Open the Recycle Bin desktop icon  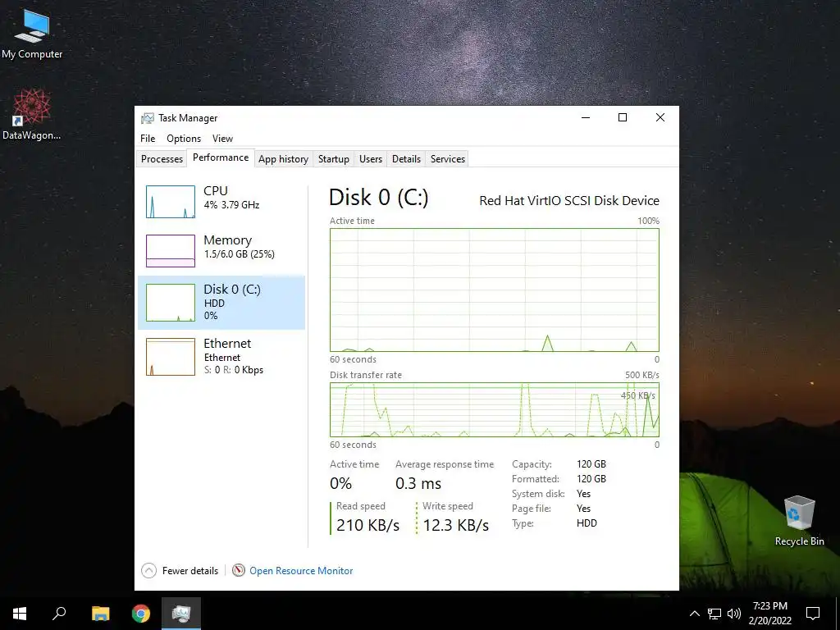tap(799, 520)
